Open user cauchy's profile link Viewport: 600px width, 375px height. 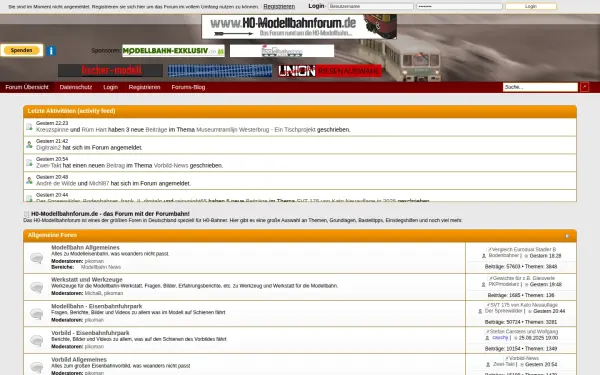500,338
